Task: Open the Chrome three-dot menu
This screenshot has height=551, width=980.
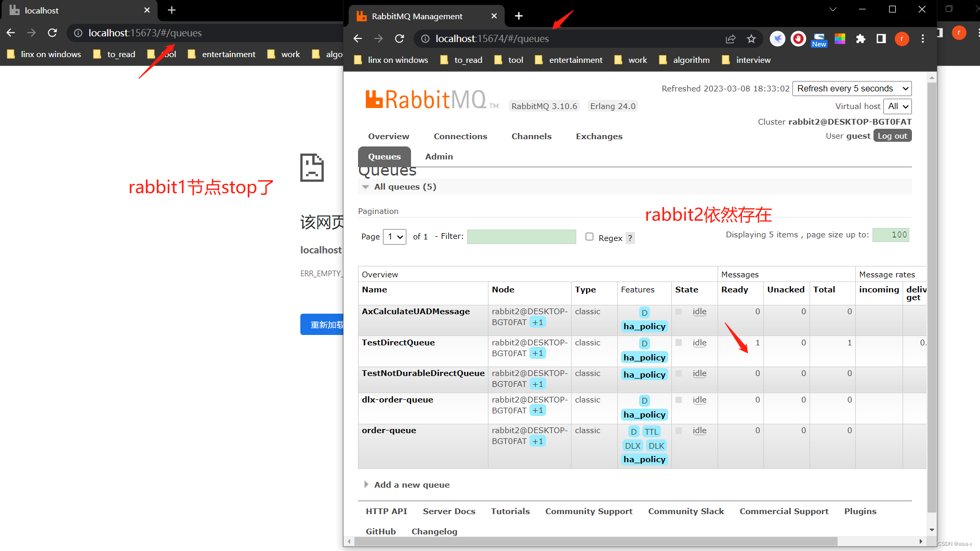Action: [x=923, y=38]
